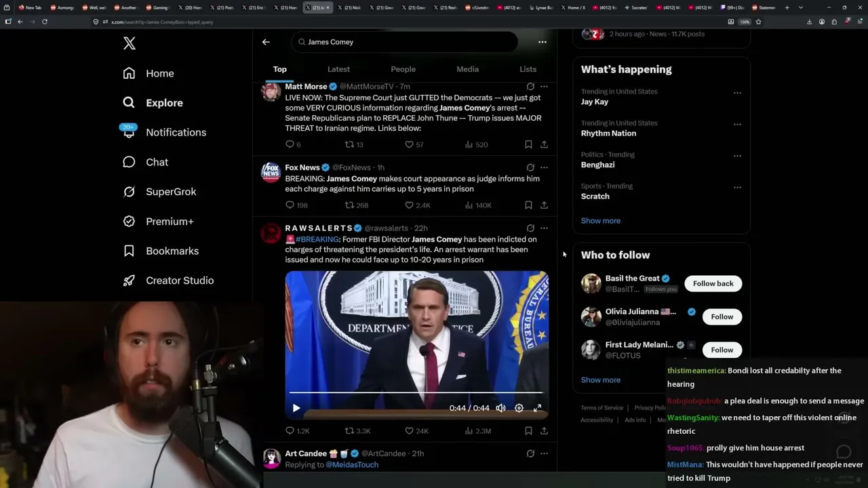Open more options for Art Candee post
The width and height of the screenshot is (868, 488).
[x=544, y=453]
